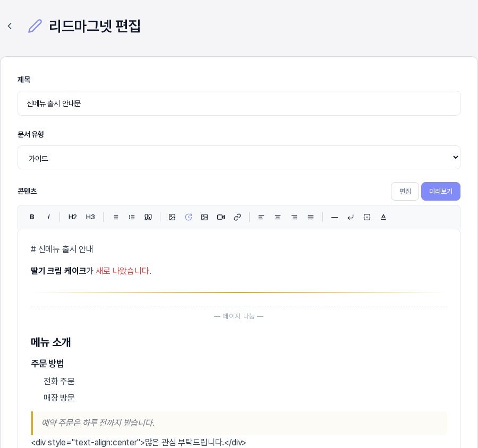Click the image icon next to the video icon
478x448 pixels.
click(204, 217)
